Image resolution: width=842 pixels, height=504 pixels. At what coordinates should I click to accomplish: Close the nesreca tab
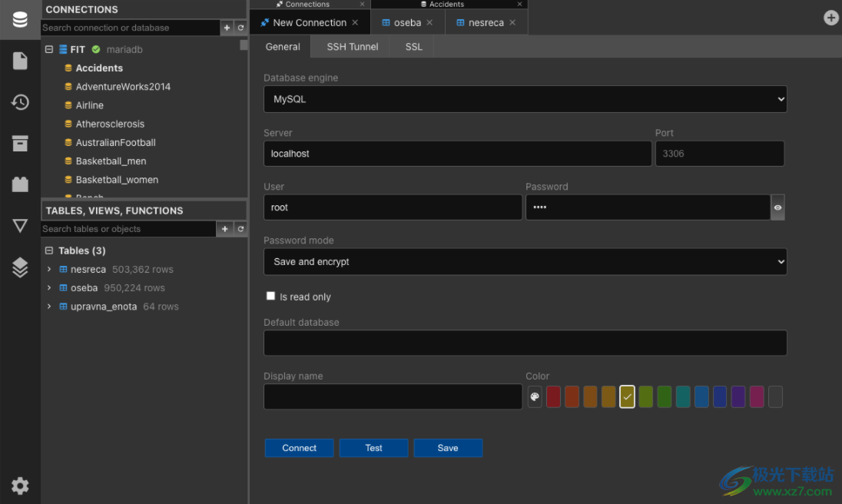(512, 22)
